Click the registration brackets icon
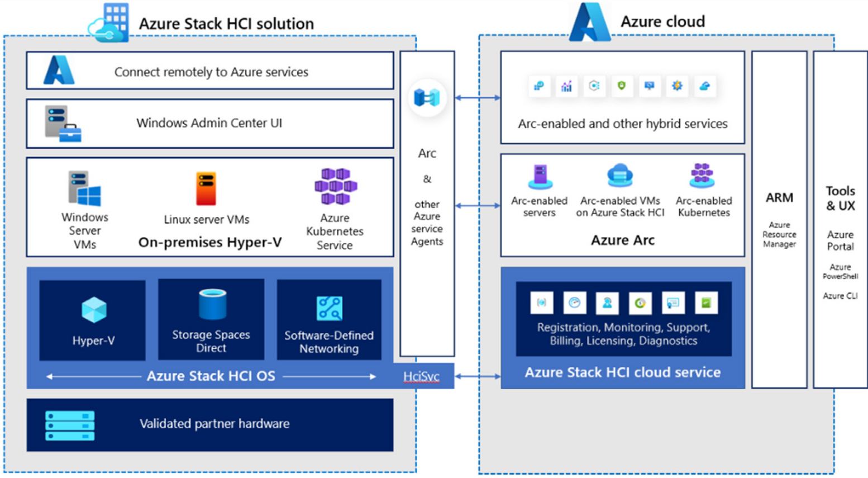Screen dimensions: 868x478 click(541, 303)
